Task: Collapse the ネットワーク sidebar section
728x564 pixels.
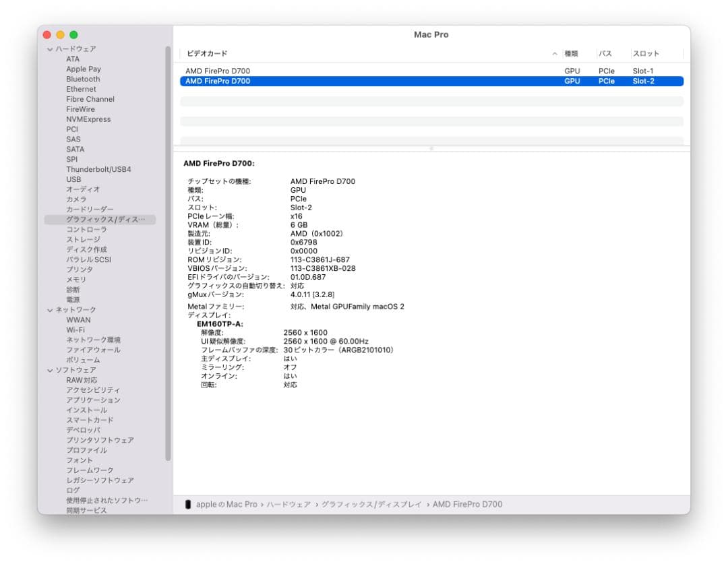Action: click(49, 309)
